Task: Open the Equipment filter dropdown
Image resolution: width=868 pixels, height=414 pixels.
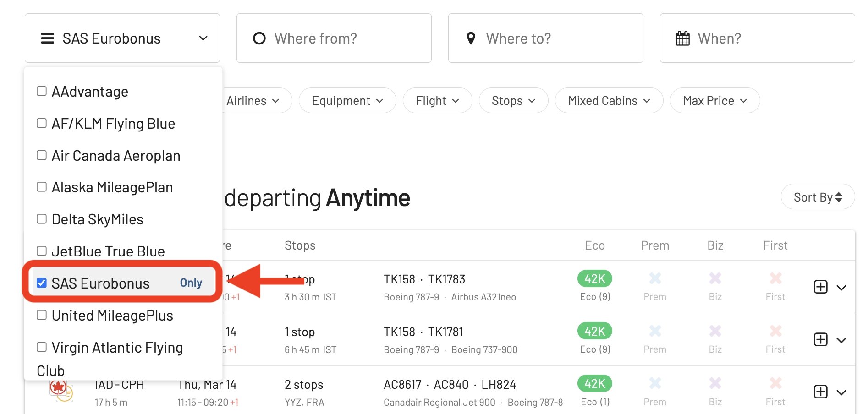Action: coord(347,101)
